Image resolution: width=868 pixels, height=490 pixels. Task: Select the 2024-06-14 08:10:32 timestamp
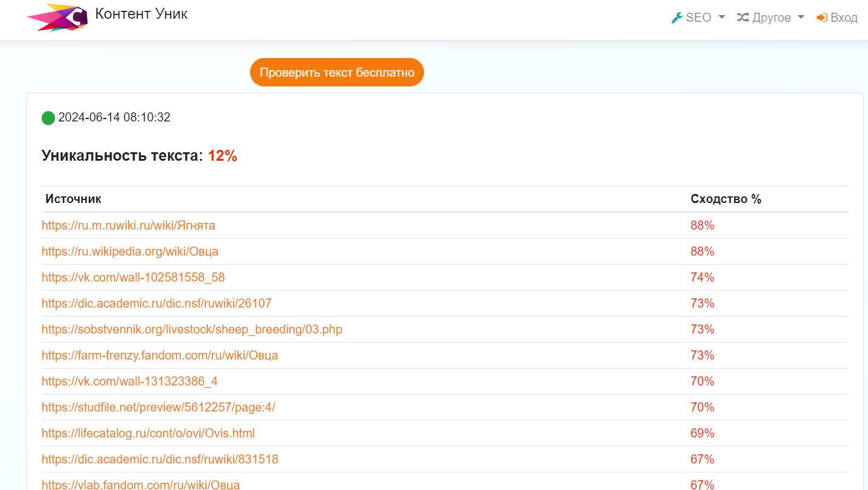tap(114, 117)
